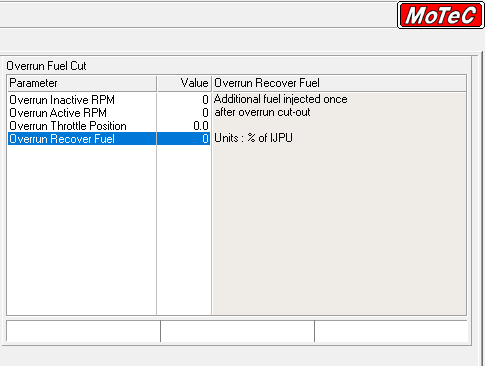Image resolution: width=485 pixels, height=366 pixels.
Task: Click the 'after overrun cut-out' description line
Action: pos(262,112)
